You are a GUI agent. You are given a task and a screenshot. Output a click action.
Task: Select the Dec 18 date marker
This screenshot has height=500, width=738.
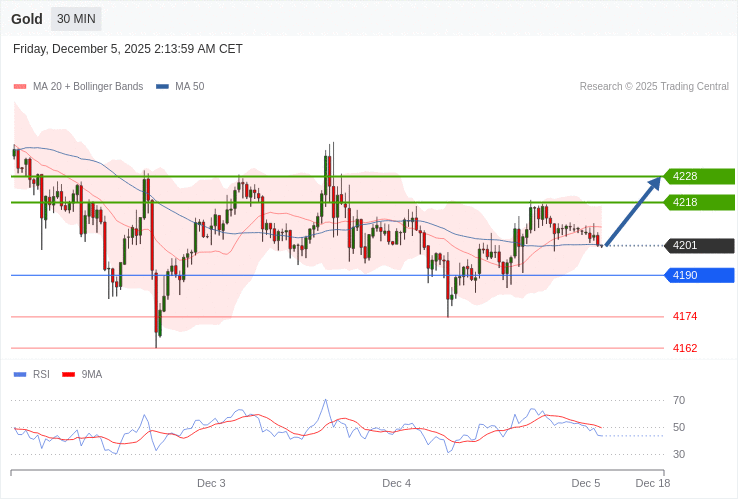(x=652, y=483)
